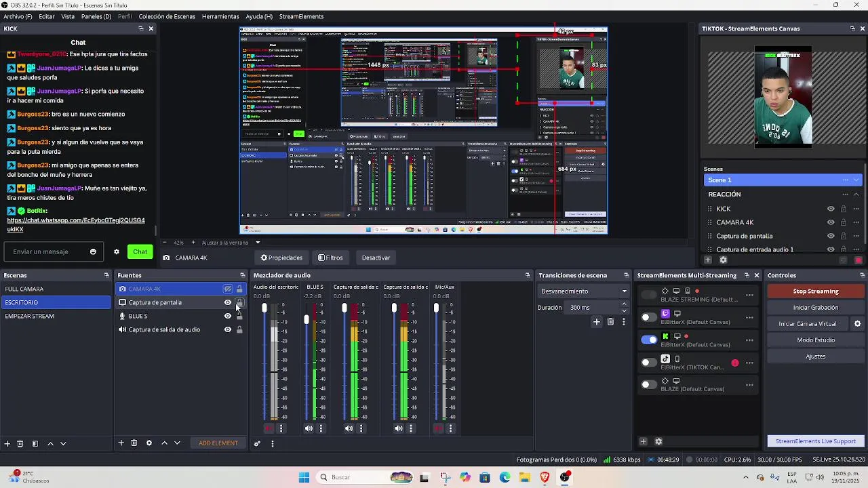
Task: Lock the CAMARA 4K source in Canvas panel
Action: click(x=844, y=222)
